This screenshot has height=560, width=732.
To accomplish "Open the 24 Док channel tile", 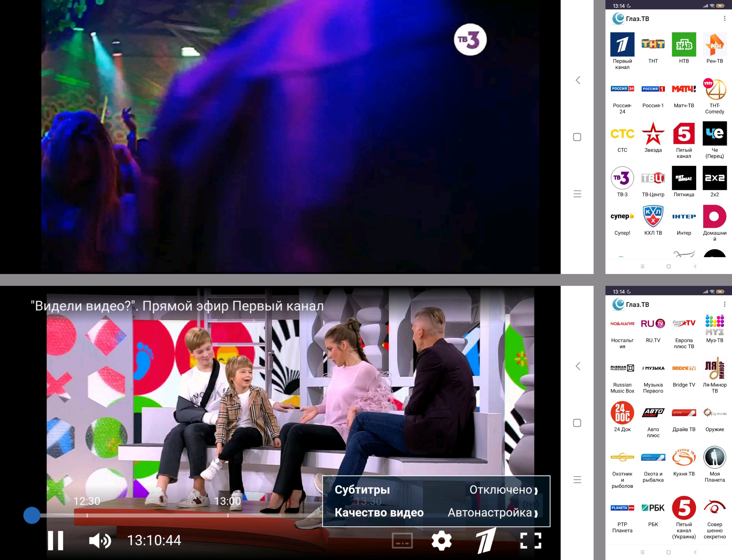I will [x=622, y=417].
